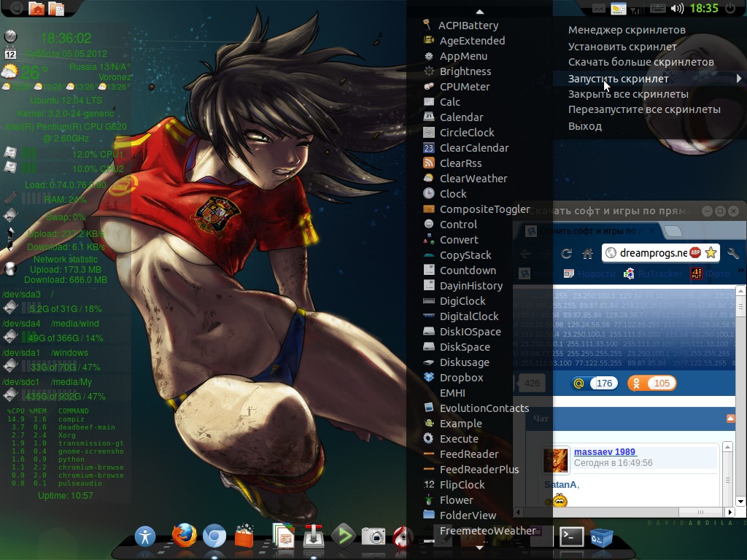Click the orange Odnoklassniki counter showing 105
Image resolution: width=747 pixels, height=560 pixels.
pyautogui.click(x=651, y=384)
